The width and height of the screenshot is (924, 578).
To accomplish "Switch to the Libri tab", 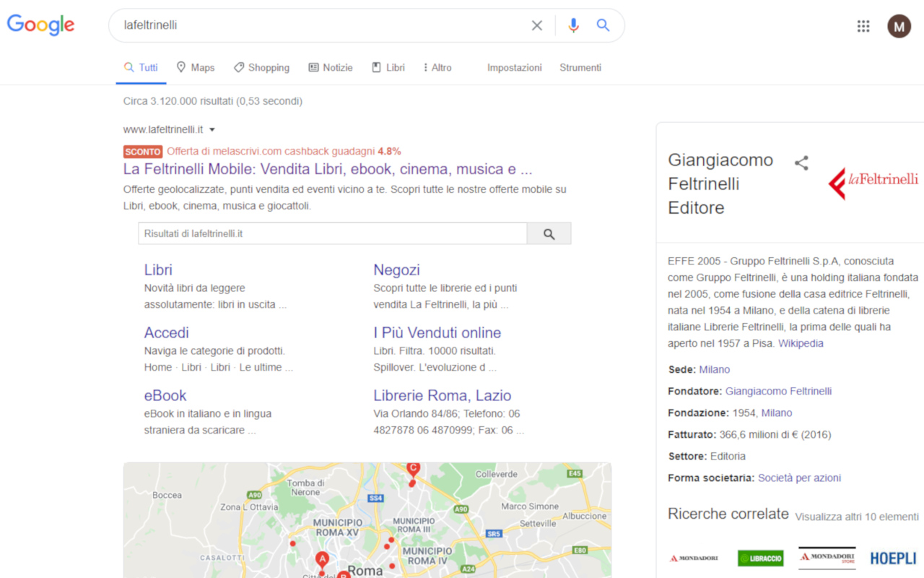I will pos(388,67).
